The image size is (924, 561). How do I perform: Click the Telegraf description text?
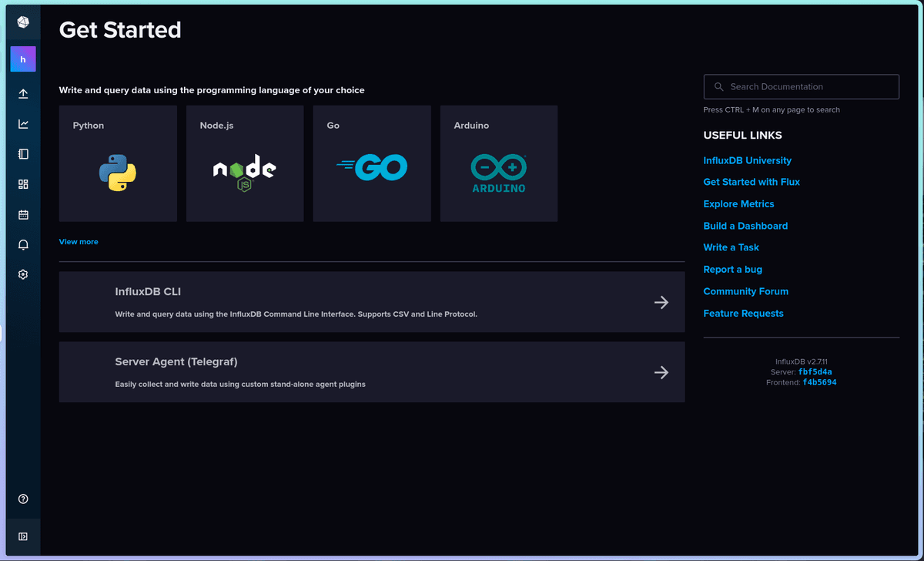[240, 384]
